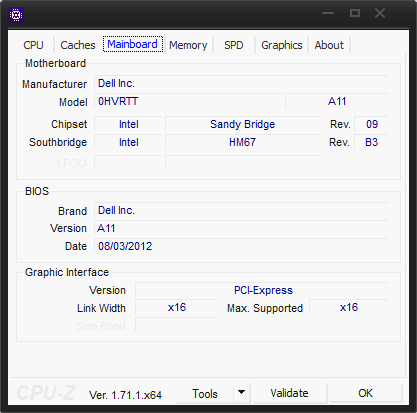Click the model revision A11 field
Viewport: 417px width, 413px height.
click(x=337, y=101)
